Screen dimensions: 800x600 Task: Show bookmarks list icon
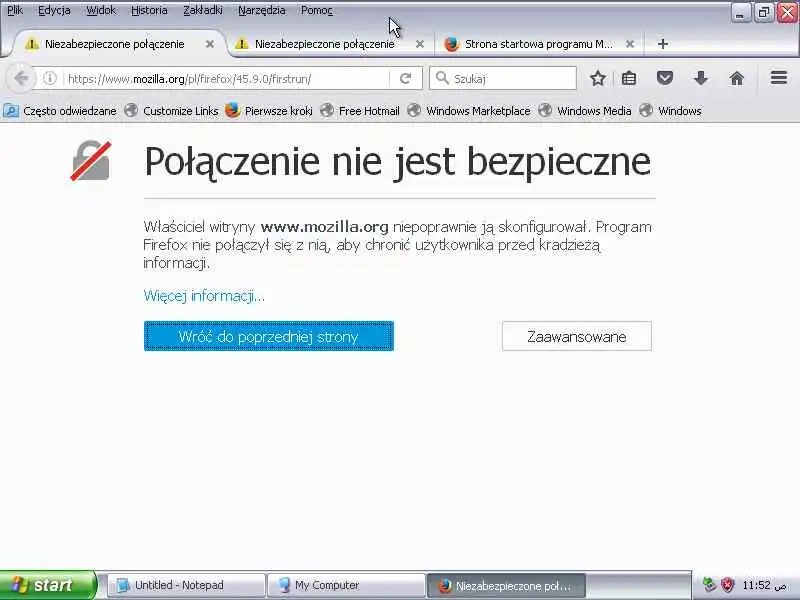(629, 79)
